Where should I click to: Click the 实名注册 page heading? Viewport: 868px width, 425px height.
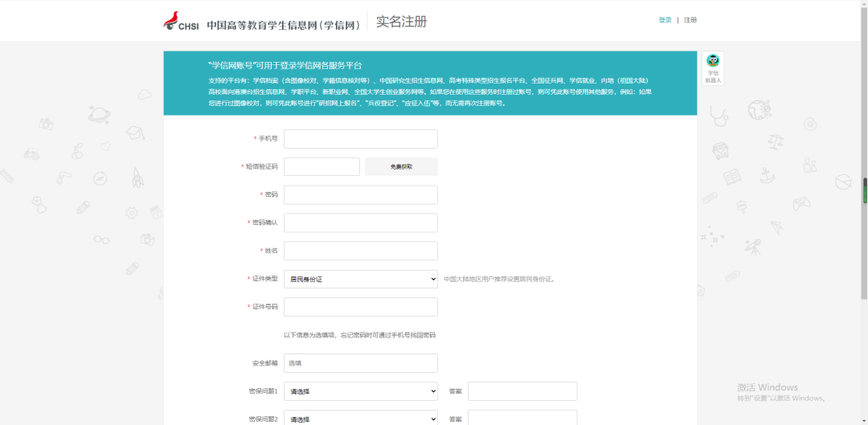[x=401, y=22]
